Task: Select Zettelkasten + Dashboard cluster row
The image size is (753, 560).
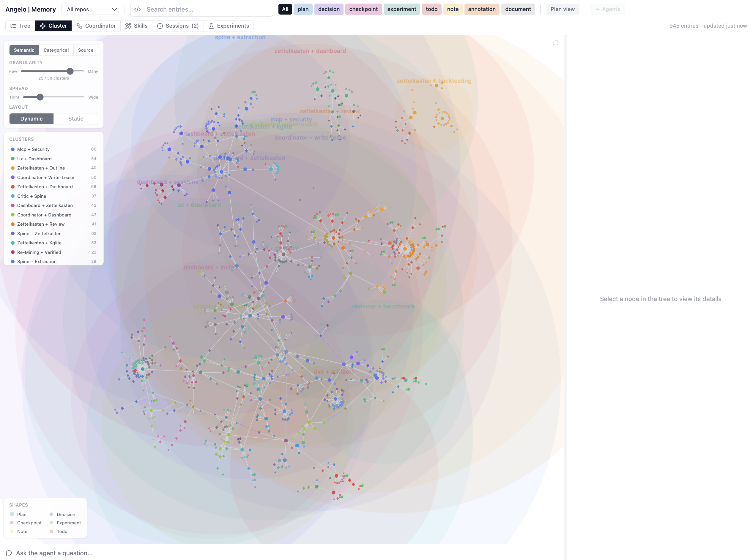Action: tap(53, 187)
